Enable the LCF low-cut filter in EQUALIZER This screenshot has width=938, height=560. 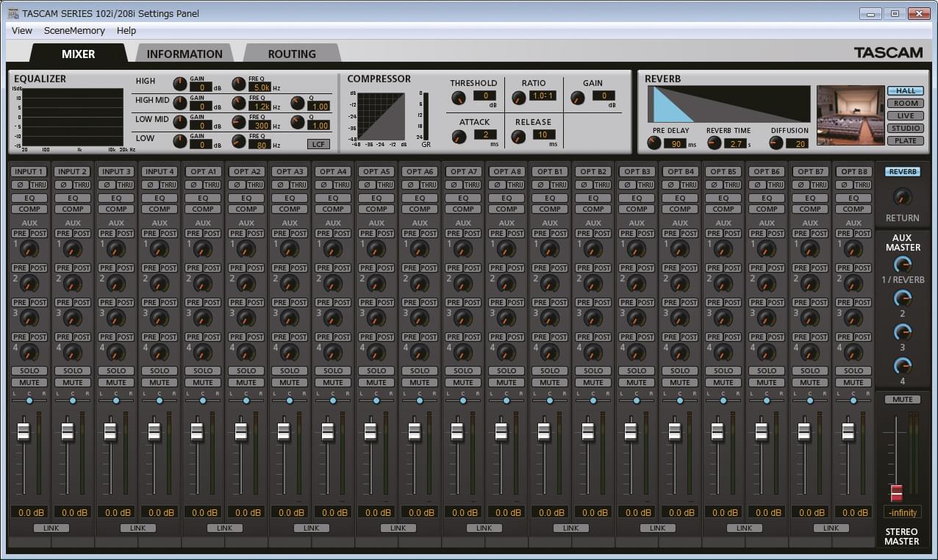[318, 144]
